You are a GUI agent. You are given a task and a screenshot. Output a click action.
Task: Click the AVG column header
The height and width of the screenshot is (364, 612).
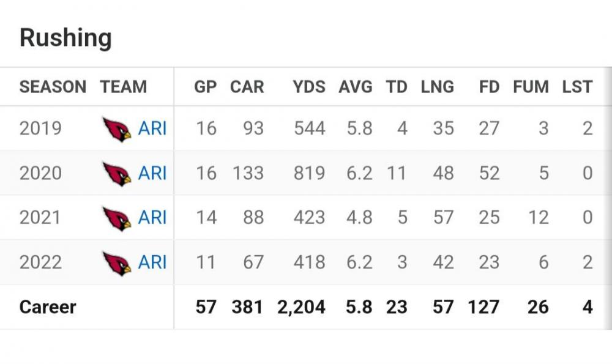tap(356, 87)
